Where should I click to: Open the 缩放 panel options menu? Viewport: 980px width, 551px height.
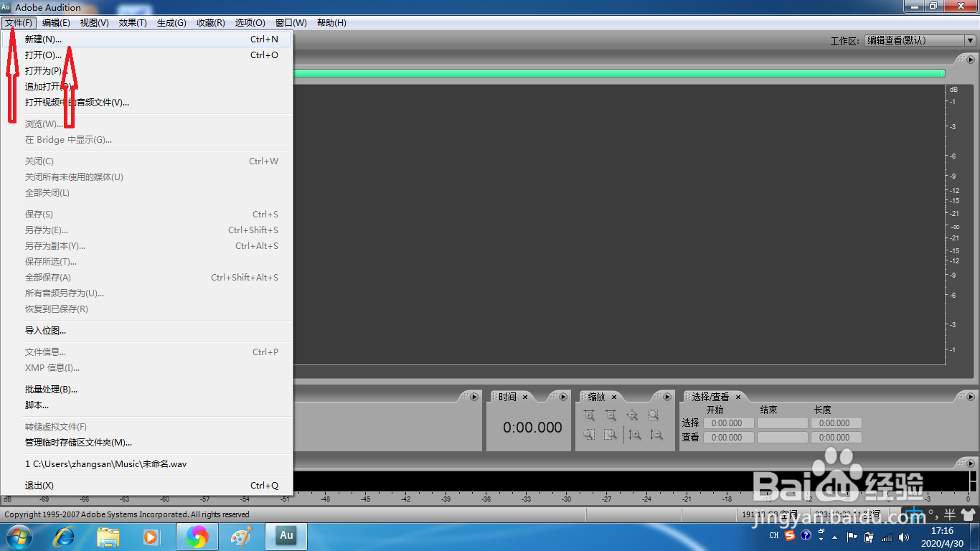[667, 397]
